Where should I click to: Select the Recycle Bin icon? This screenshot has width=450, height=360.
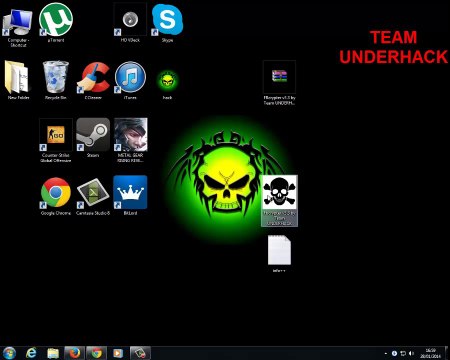click(56, 80)
